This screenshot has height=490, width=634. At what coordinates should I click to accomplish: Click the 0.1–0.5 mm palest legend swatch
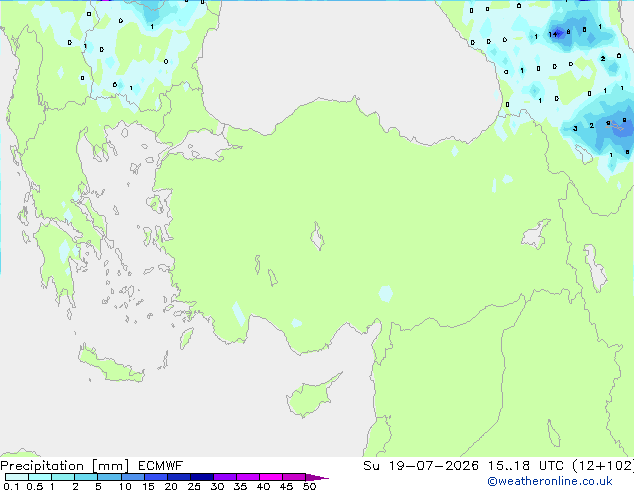pyautogui.click(x=17, y=477)
